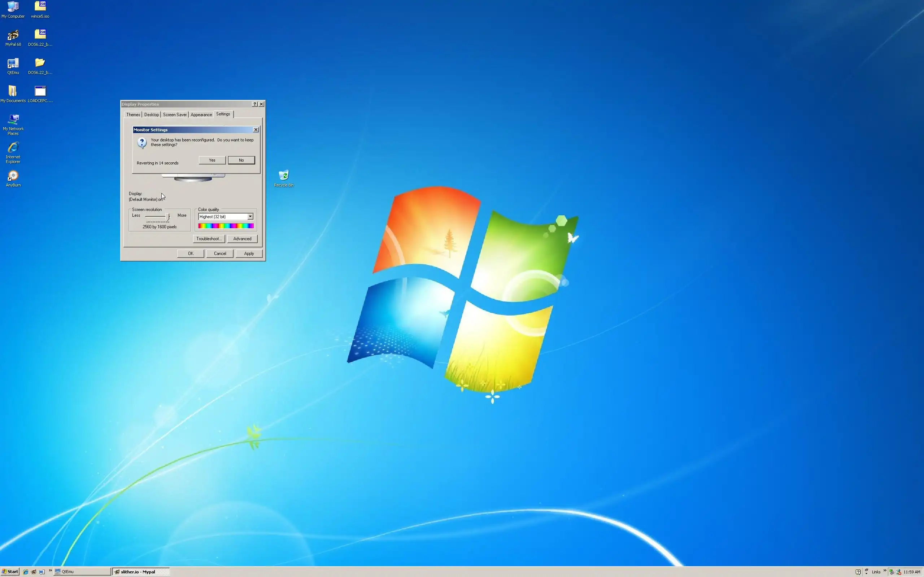Click the screen resolution slider handle
Viewport: 924px width, 577px height.
(167, 216)
